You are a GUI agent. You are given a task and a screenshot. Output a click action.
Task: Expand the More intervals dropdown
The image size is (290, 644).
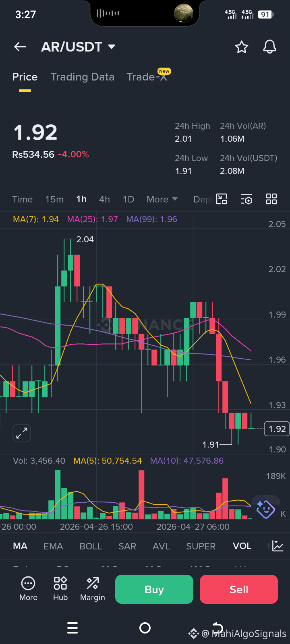(x=162, y=199)
